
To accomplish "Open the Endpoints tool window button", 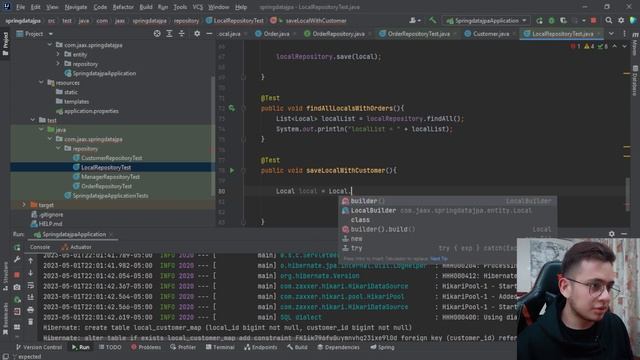I will 261,347.
